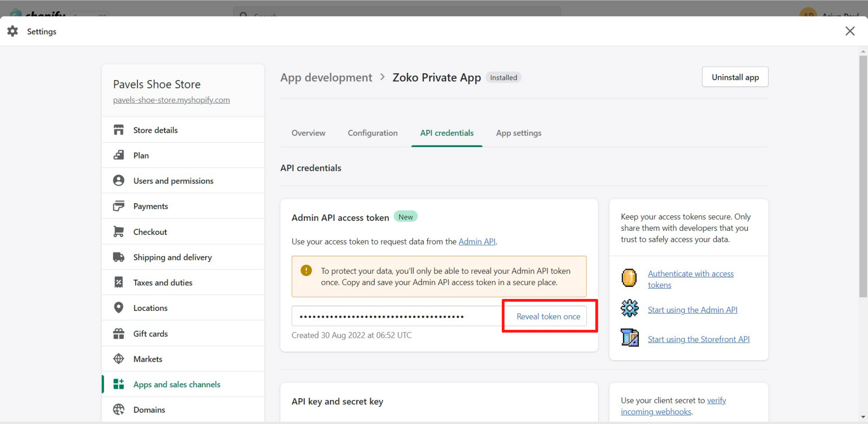Go to Shipping and delivery

(183, 257)
